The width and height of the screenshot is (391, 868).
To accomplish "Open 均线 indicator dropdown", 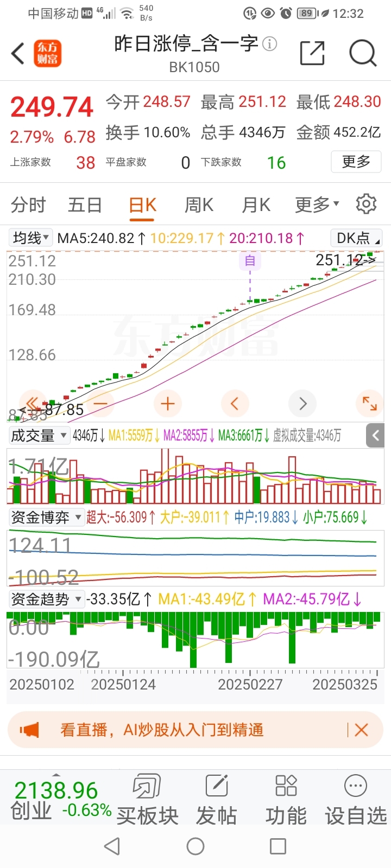I will coord(31,238).
